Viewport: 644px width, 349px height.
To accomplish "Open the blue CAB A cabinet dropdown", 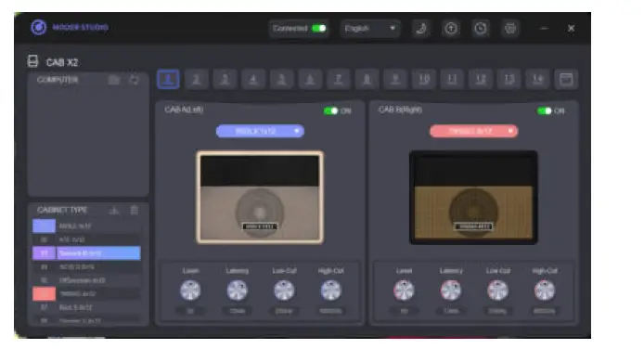I will click(x=260, y=131).
